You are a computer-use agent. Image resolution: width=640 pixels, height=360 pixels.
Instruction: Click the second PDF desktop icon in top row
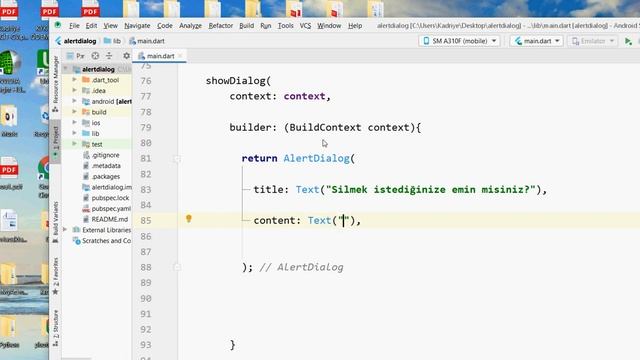point(49,9)
